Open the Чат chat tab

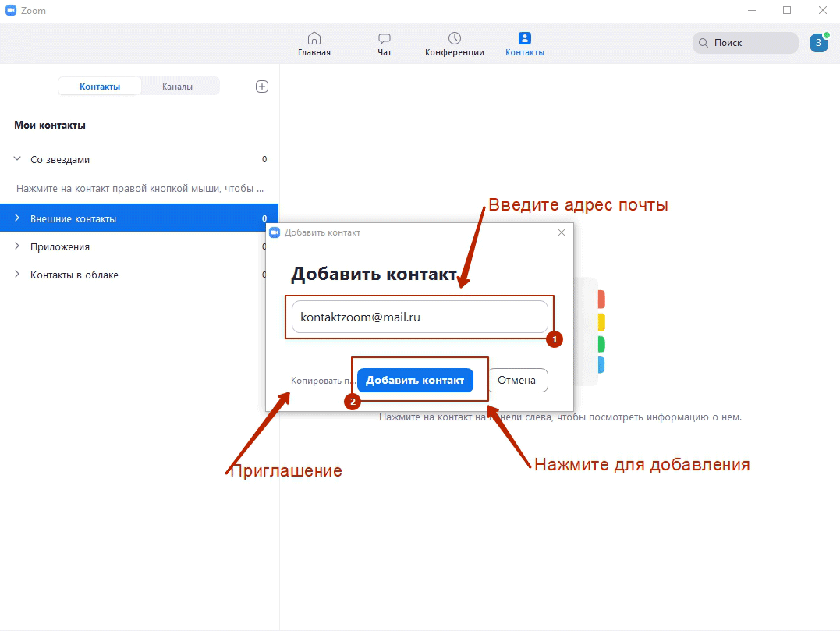(384, 44)
